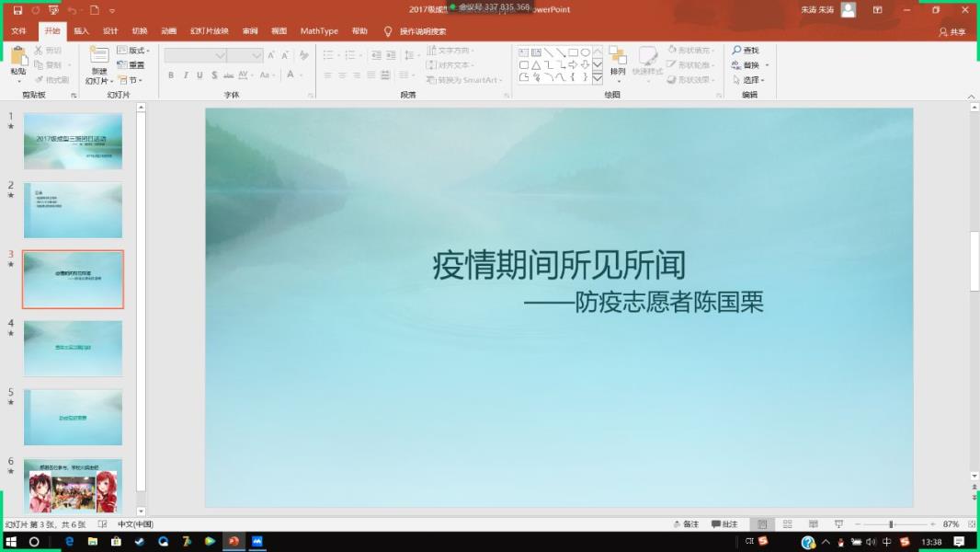
Task: Open the lightbulb Tell Me search
Action: click(x=388, y=31)
